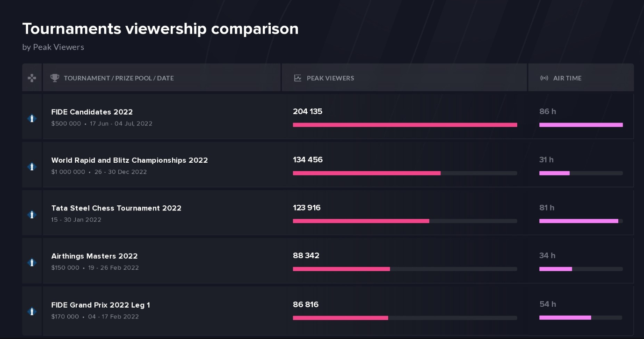The width and height of the screenshot is (644, 339).
Task: Click the chart icon beside Peak Viewers
Action: tap(297, 78)
